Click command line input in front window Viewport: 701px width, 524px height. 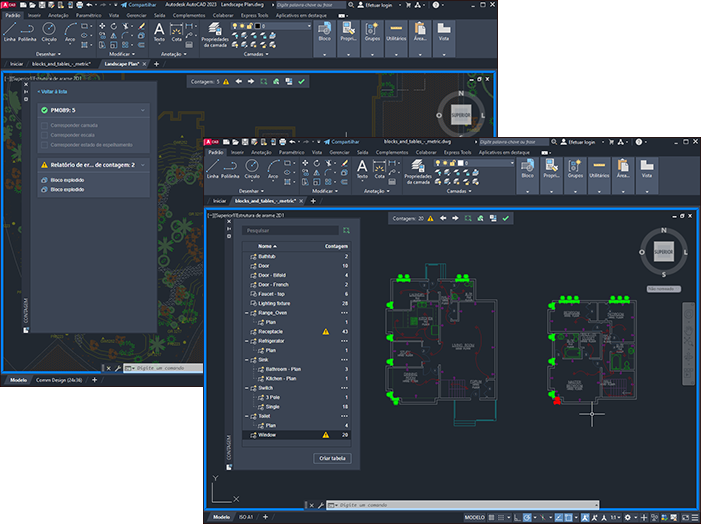(x=463, y=505)
